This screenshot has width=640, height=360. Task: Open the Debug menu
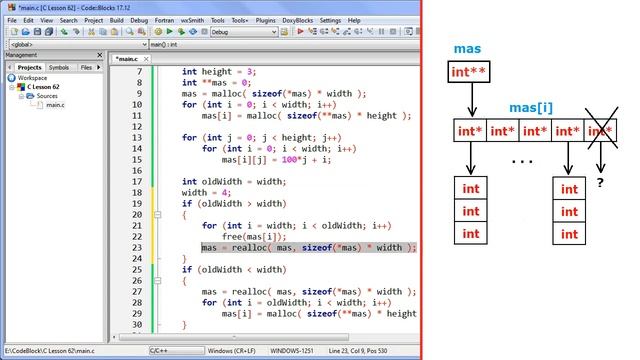pyautogui.click(x=139, y=20)
